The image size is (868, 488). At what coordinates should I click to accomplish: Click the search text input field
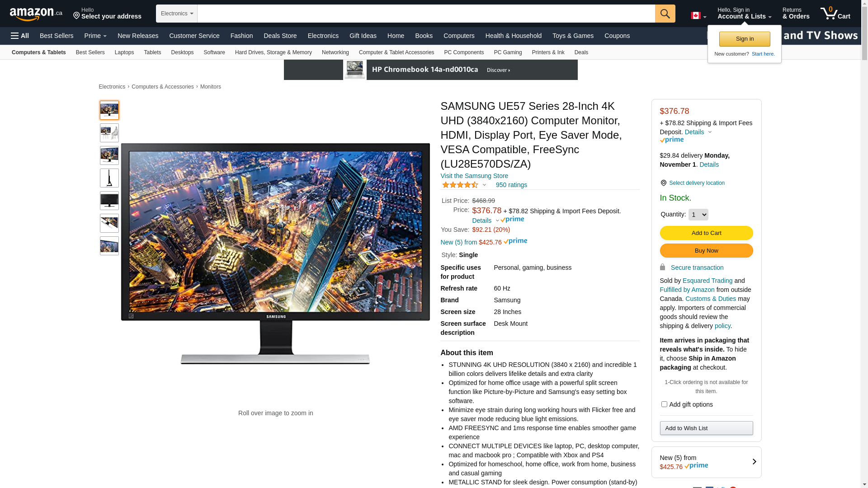425,14
